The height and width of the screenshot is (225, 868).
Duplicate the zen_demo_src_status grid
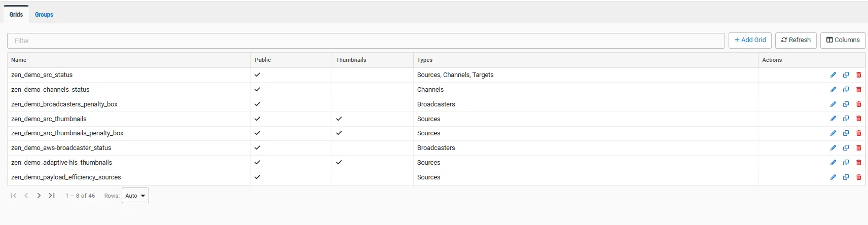pyautogui.click(x=846, y=75)
